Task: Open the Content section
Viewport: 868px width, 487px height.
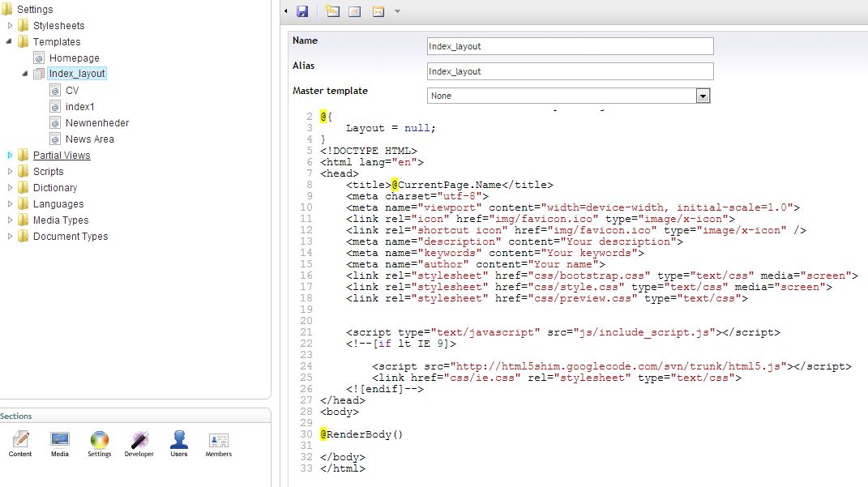Action: [x=20, y=444]
